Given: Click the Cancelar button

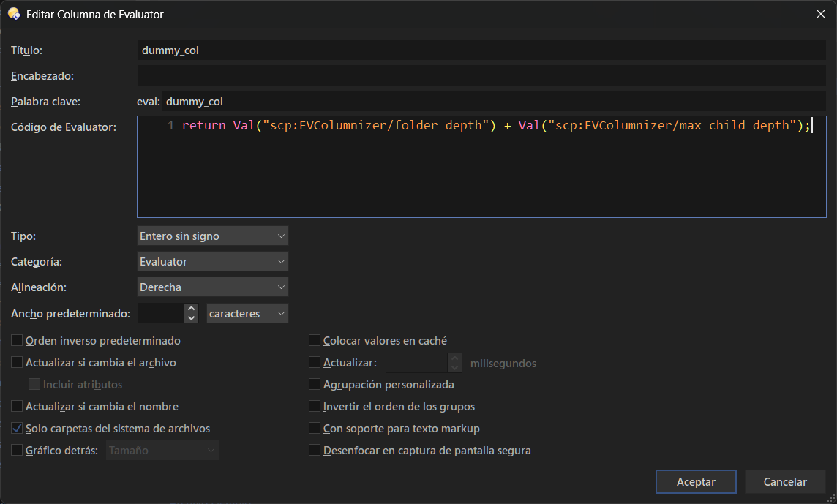Looking at the screenshot, I should 785,482.
